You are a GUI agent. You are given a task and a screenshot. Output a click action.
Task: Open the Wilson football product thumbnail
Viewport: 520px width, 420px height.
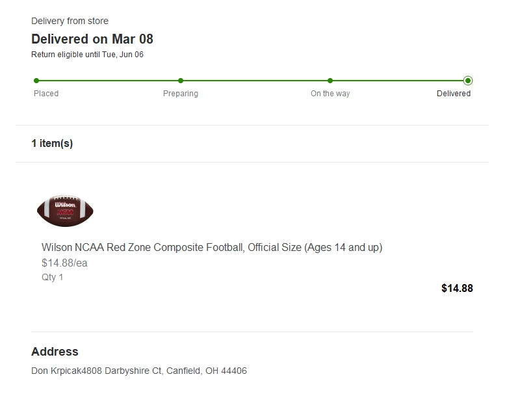66,211
